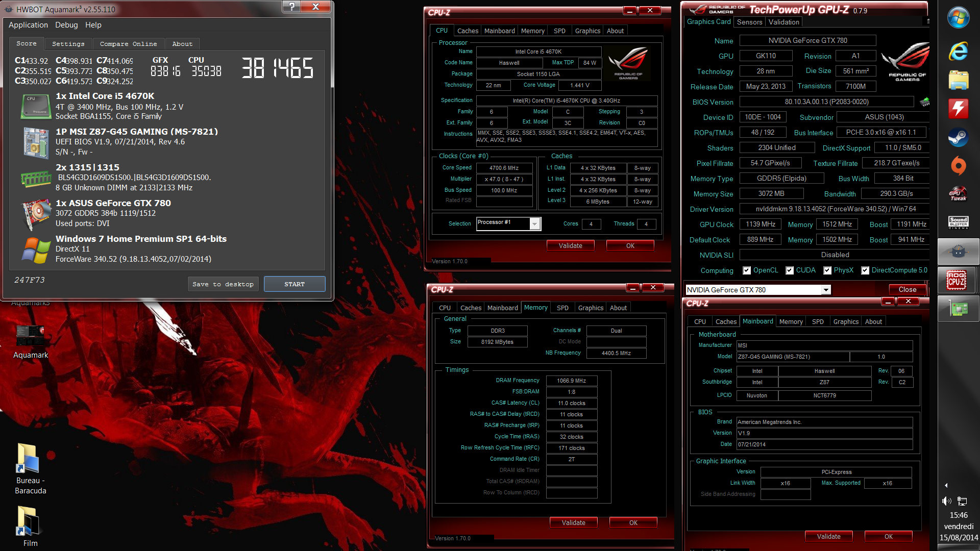Click the network tray icon
Screen dimensions: 980x551
[962, 501]
